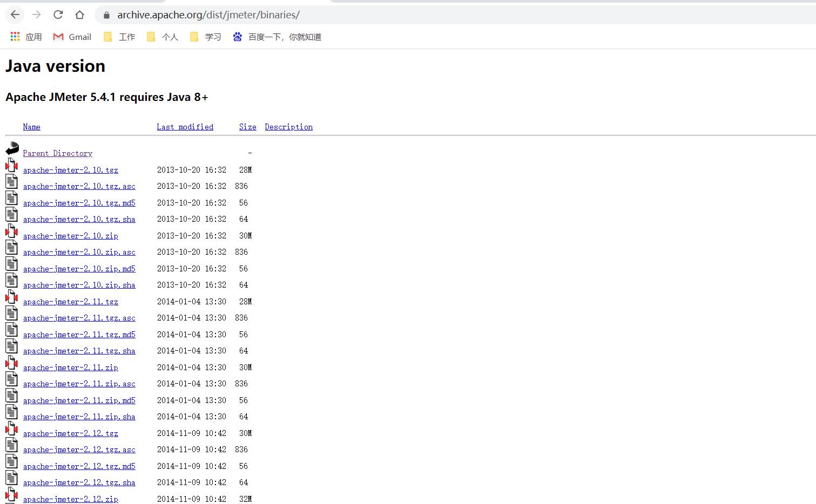Click archive icon beside apache-jmeter-2.11.tgz
The width and height of the screenshot is (816, 504).
tap(11, 297)
